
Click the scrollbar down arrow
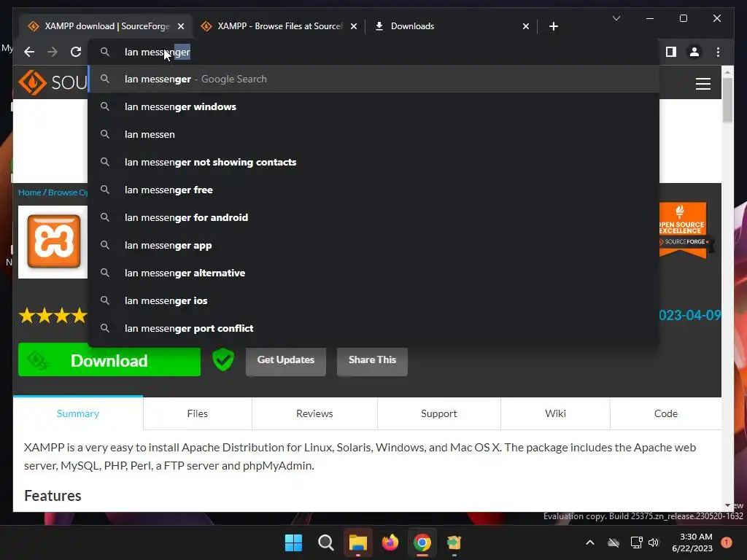coord(727,505)
